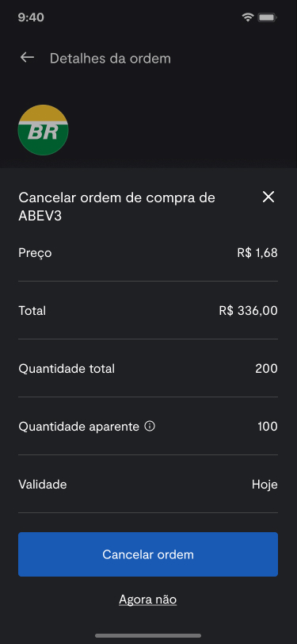Tap the battery status icon
This screenshot has height=644, width=297.
tap(267, 17)
